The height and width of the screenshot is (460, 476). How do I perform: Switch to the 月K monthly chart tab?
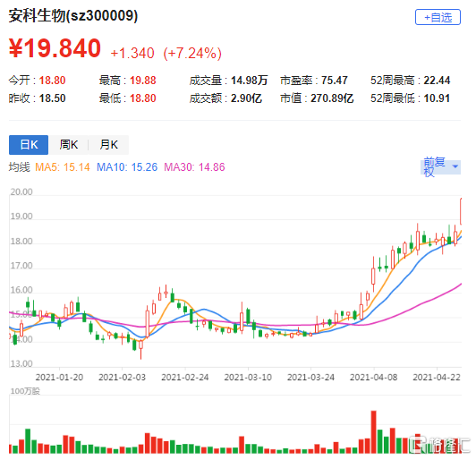point(108,145)
